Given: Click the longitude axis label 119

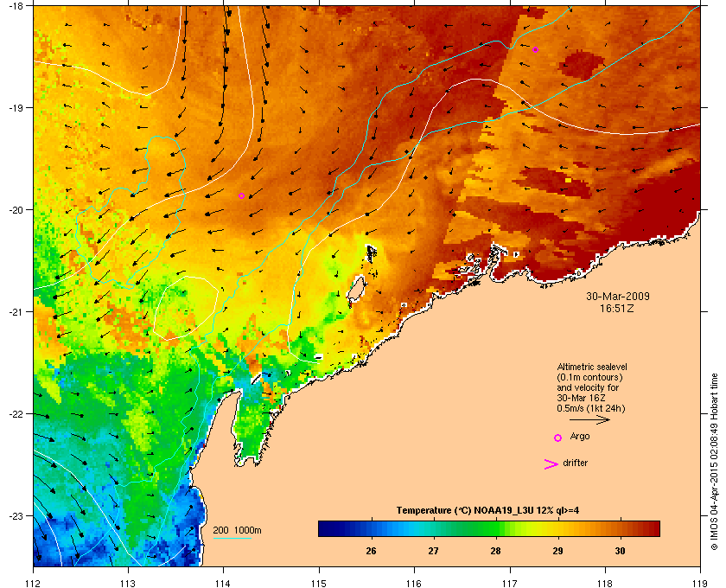Looking at the screenshot, I should 700,584.
